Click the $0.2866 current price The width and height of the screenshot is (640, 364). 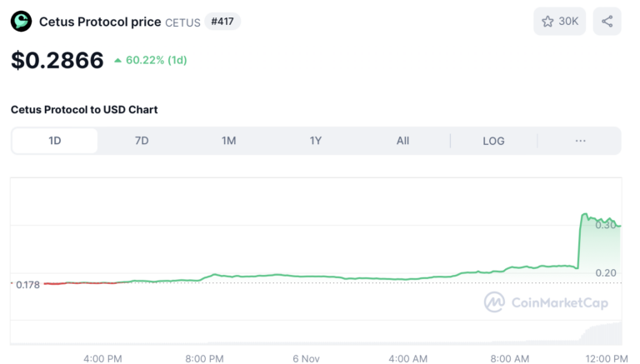coord(57,60)
